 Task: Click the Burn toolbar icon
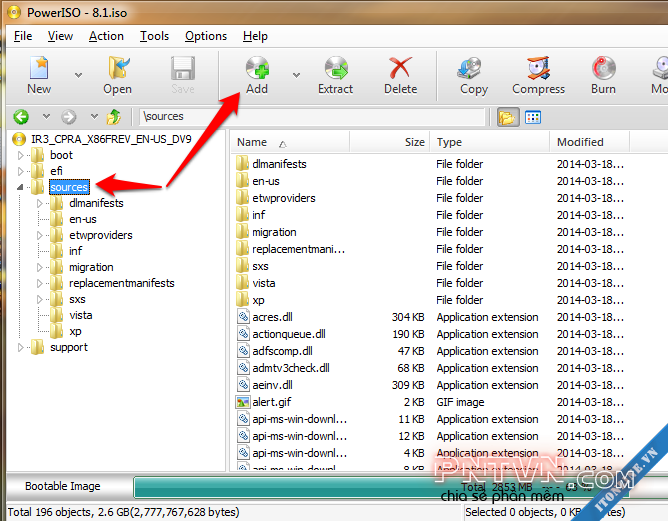[603, 68]
